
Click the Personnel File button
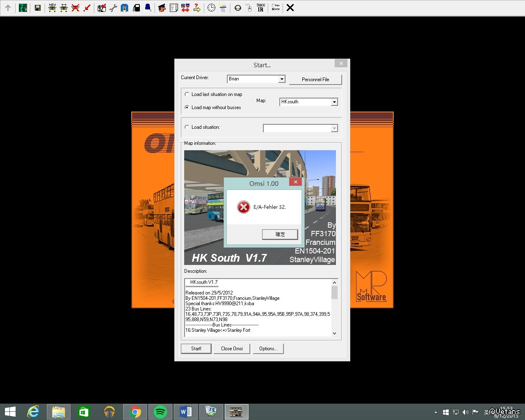(x=315, y=80)
